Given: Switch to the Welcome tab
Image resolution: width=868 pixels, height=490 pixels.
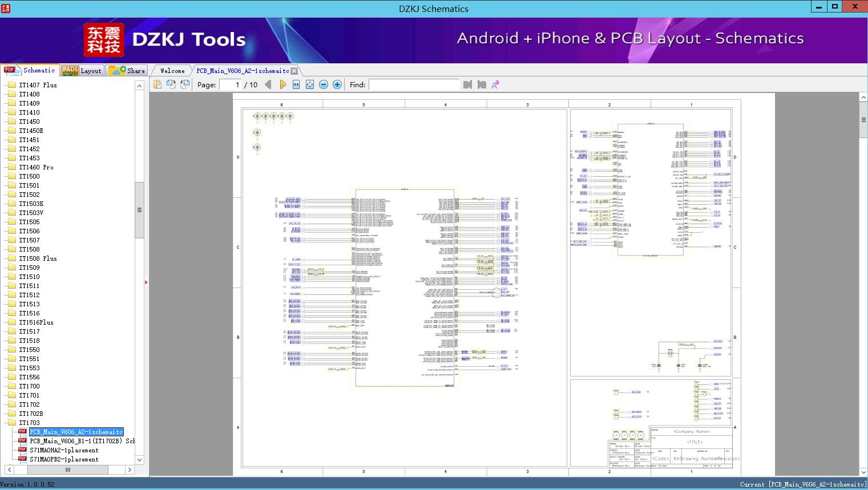Looking at the screenshot, I should (x=172, y=71).
